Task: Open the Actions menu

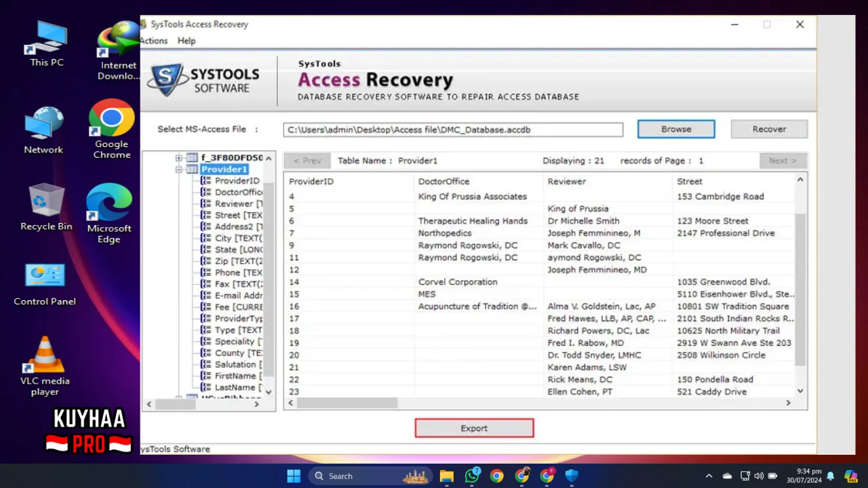Action: pos(154,41)
